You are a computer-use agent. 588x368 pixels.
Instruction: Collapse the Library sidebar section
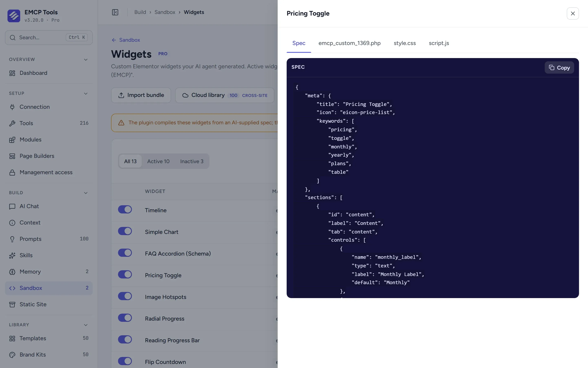(x=86, y=325)
